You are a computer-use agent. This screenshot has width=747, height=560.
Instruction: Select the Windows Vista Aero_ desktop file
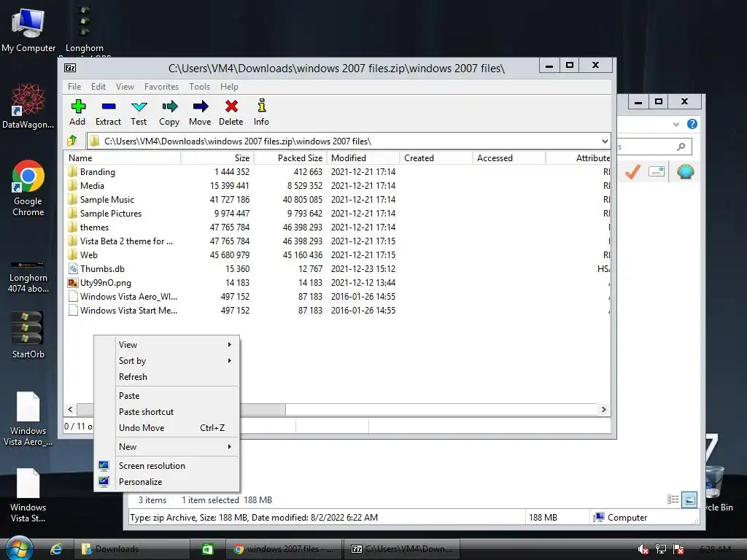[x=28, y=419]
